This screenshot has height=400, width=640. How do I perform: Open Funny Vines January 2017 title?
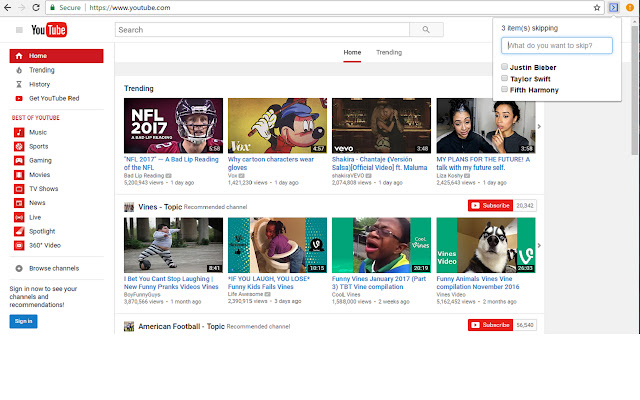379,282
